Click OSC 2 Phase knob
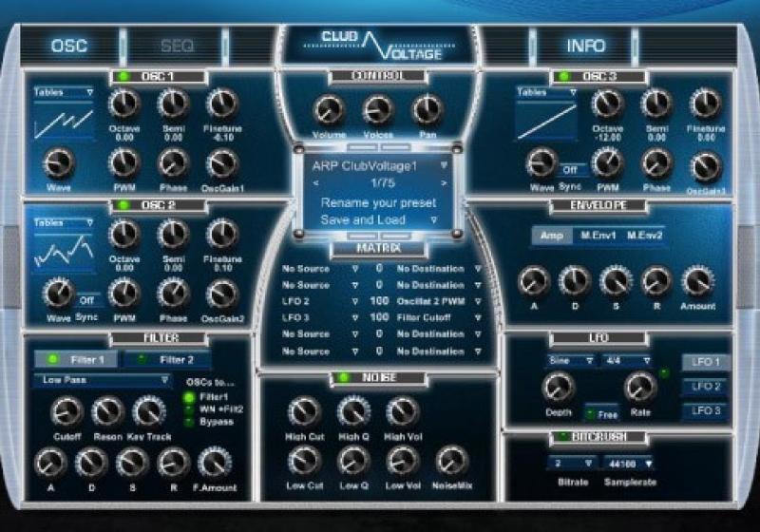760x532 pixels. (x=173, y=294)
